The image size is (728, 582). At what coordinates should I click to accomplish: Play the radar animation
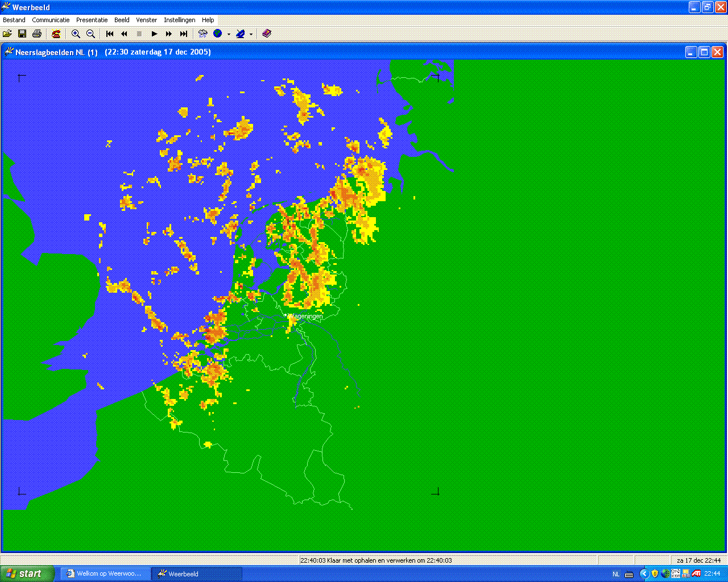(154, 34)
